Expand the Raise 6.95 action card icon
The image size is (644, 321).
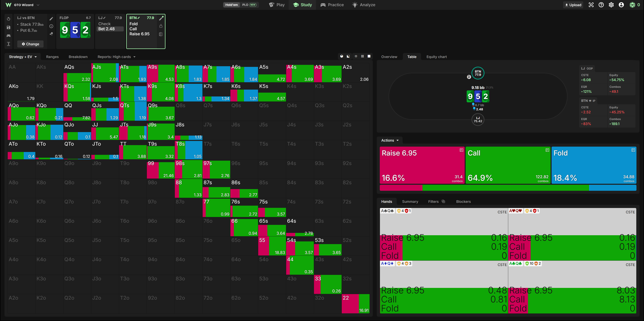(461, 150)
